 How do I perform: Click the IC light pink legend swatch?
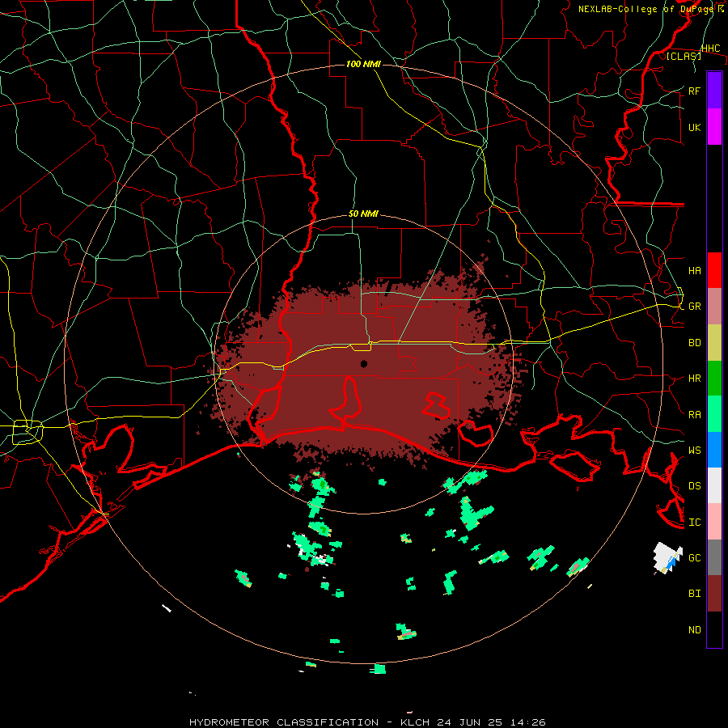click(x=714, y=522)
